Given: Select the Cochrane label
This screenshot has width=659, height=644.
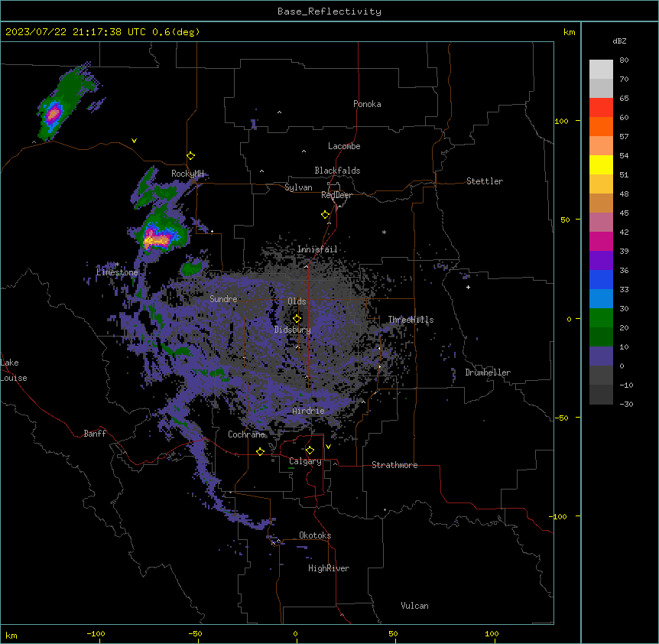Looking at the screenshot, I should [x=246, y=434].
